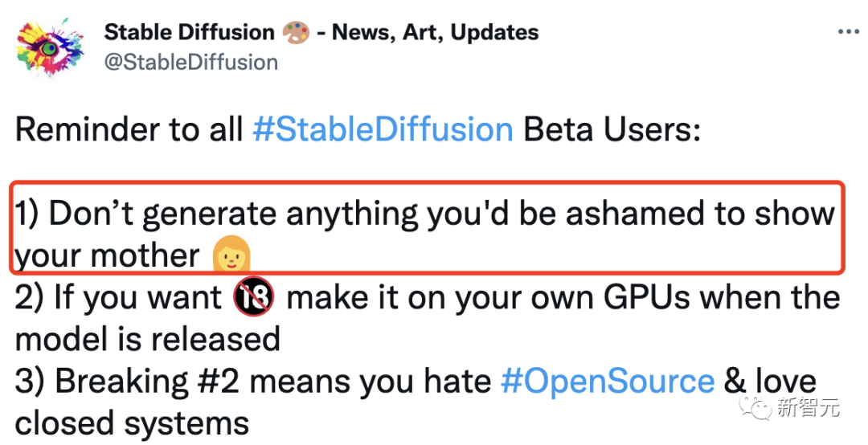The image size is (868, 445).
Task: Click the woman emoji after "your mother"
Action: pos(231,255)
